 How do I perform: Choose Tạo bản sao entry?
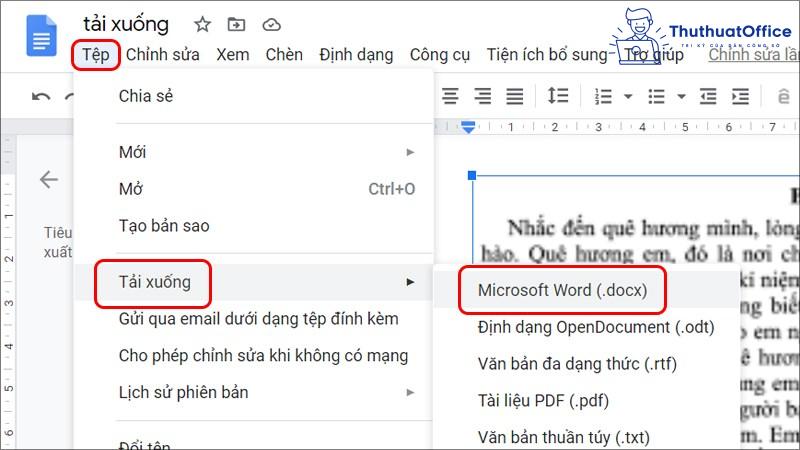coord(254,226)
